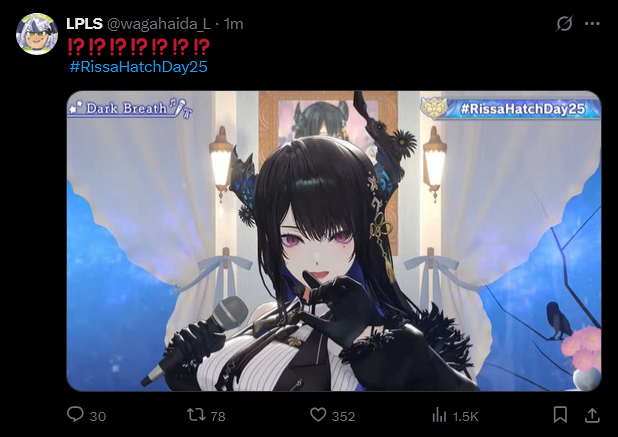Open the attached character image
Viewport: 618px width, 437px height.
pos(334,241)
